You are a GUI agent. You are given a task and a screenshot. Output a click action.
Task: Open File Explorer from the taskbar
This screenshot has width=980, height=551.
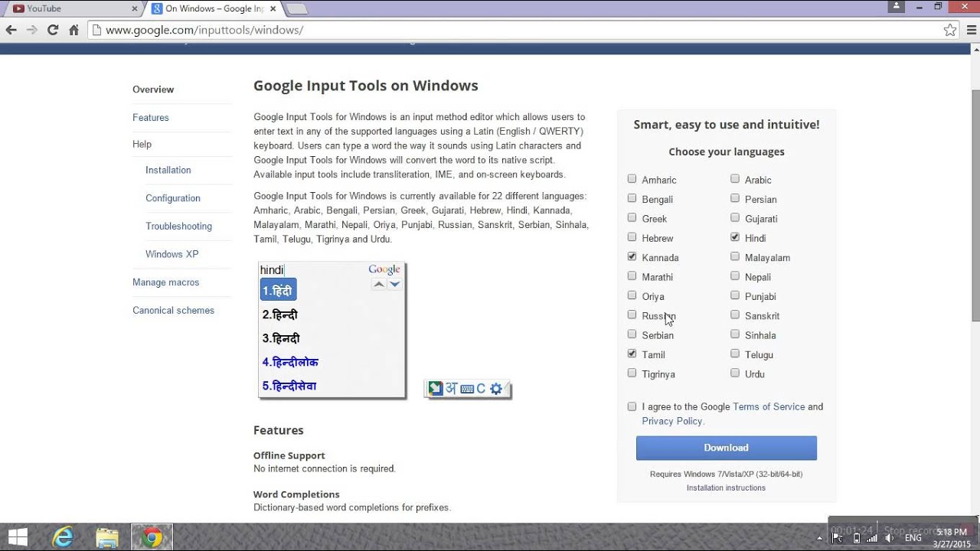click(x=108, y=537)
